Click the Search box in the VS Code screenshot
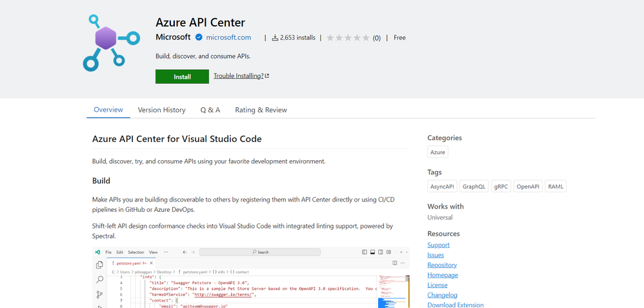Screen dimensions: 644x308 (x=259, y=252)
